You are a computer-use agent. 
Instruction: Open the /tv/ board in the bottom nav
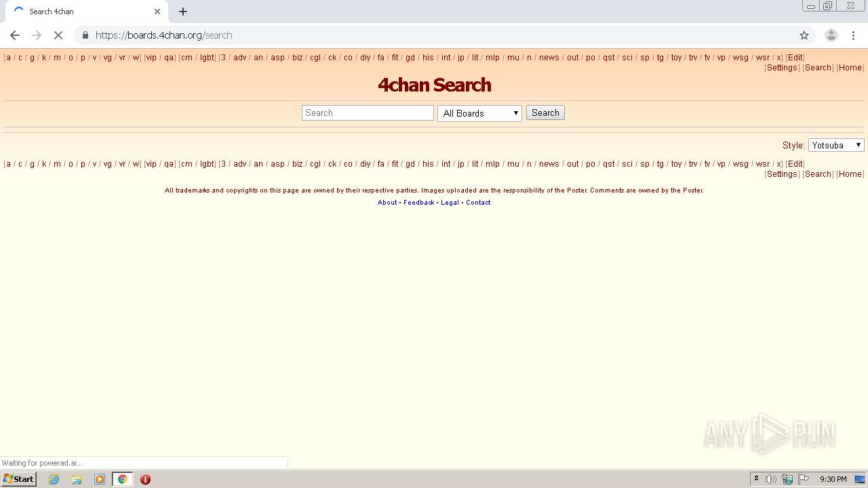707,164
